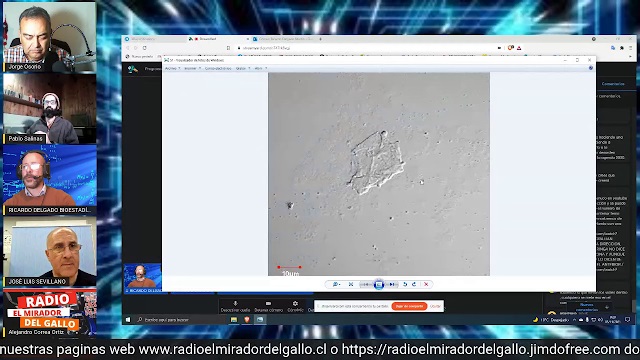Go to next photo in viewer
Image resolution: width=640 pixels, height=360 pixels.
(x=392, y=284)
